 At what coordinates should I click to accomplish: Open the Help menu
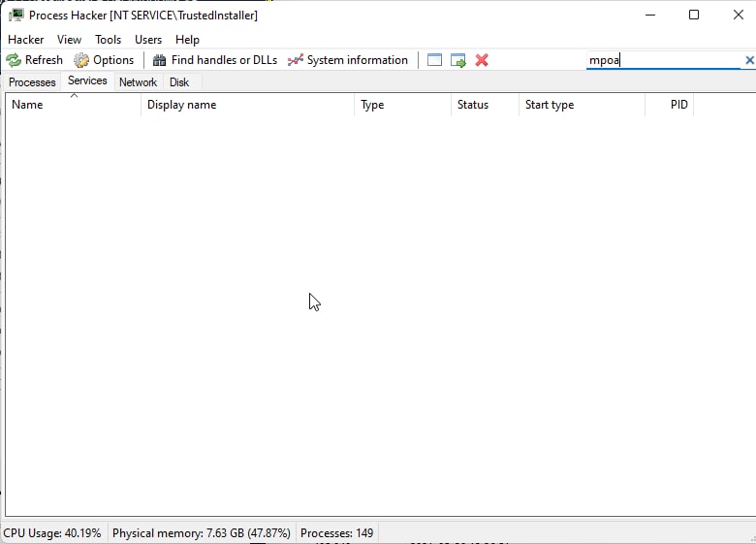coord(187,40)
